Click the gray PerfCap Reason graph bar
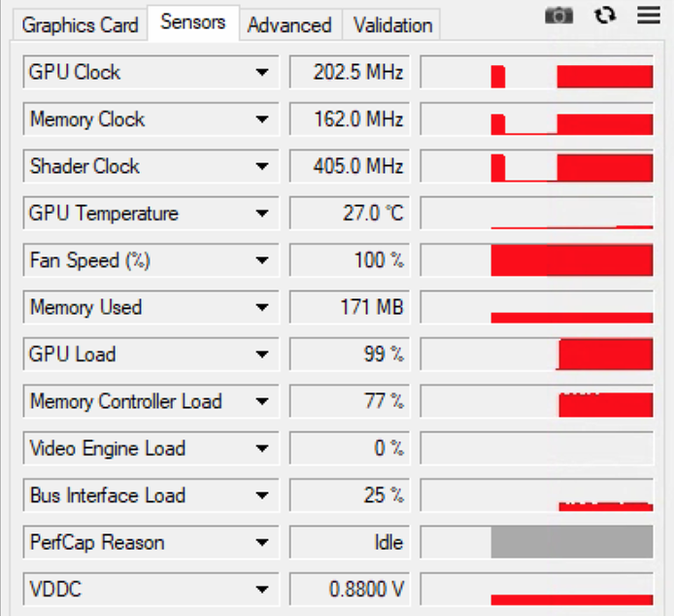Viewport: 674px width, 616px height. 572,542
